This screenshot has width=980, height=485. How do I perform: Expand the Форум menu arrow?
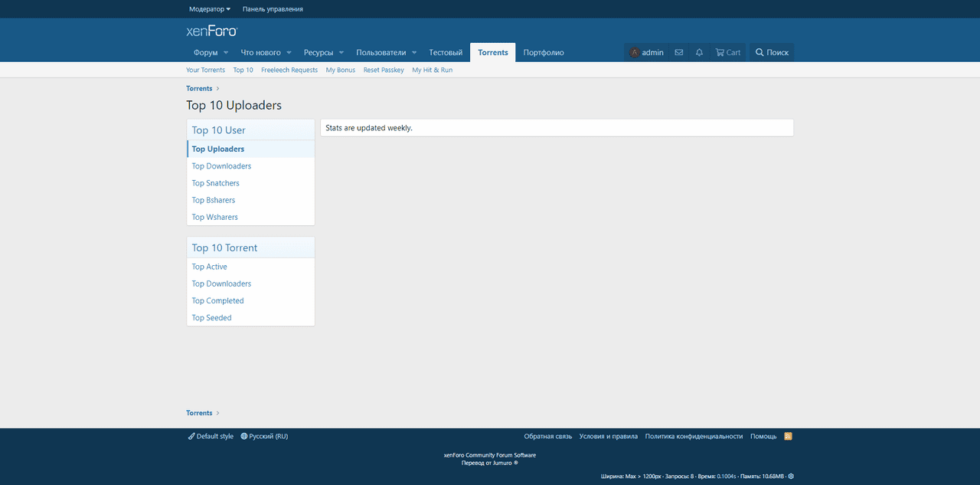click(226, 53)
